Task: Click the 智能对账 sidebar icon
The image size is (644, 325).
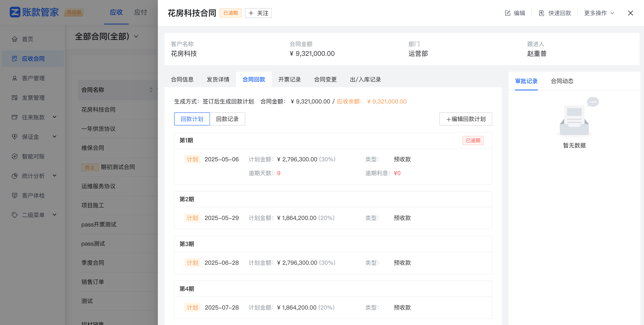Action: pyautogui.click(x=14, y=156)
